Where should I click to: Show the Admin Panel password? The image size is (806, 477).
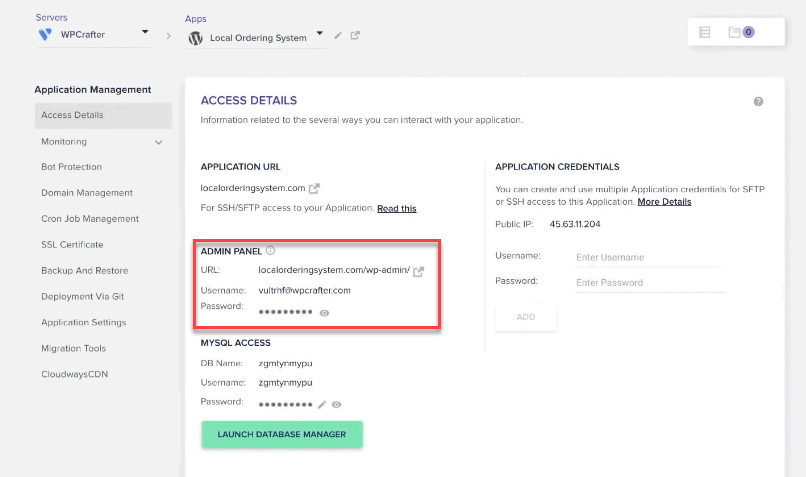pos(324,313)
